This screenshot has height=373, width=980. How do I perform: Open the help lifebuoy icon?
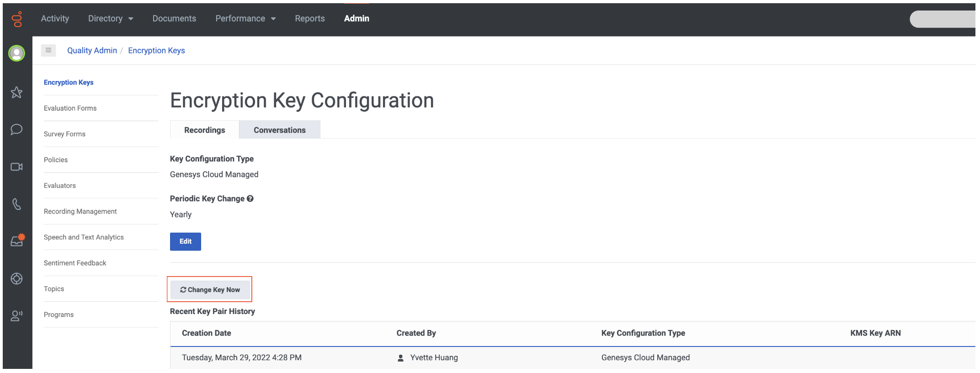tap(17, 278)
